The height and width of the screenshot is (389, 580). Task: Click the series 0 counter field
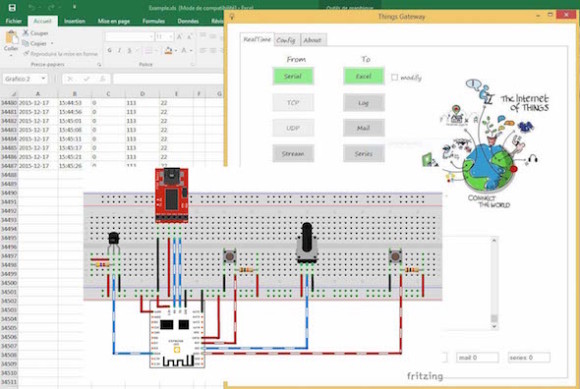click(529, 358)
